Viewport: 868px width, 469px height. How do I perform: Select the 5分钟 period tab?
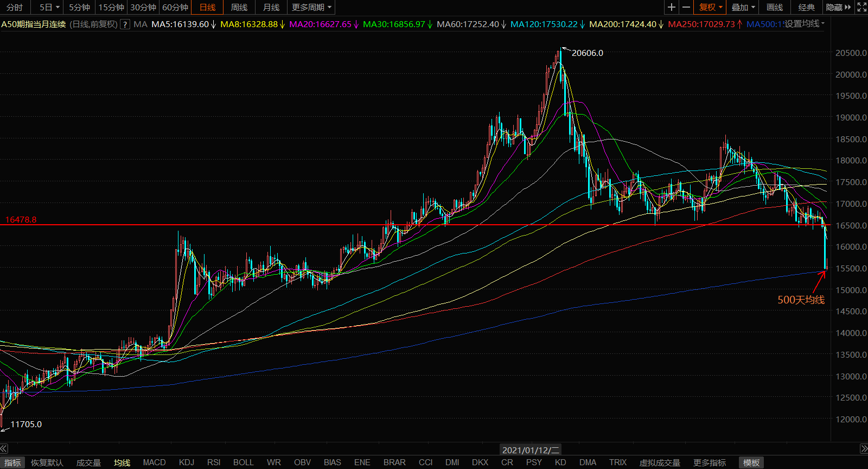(79, 7)
